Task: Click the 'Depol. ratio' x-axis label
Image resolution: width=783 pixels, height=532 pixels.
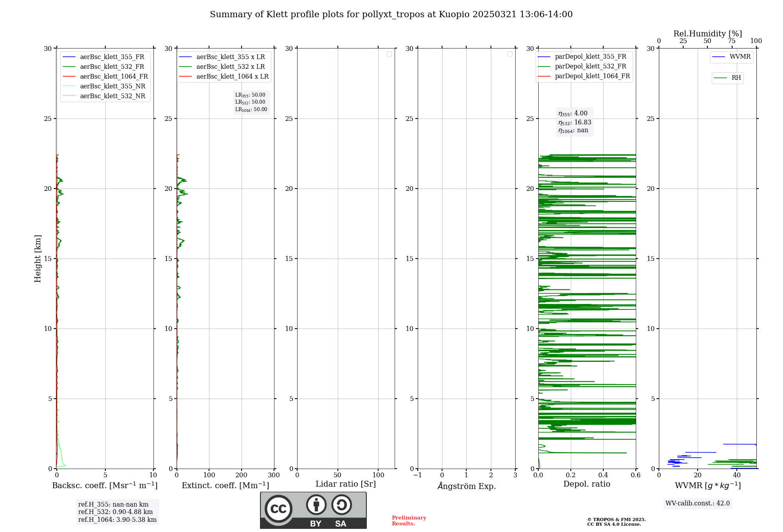Action: click(587, 484)
